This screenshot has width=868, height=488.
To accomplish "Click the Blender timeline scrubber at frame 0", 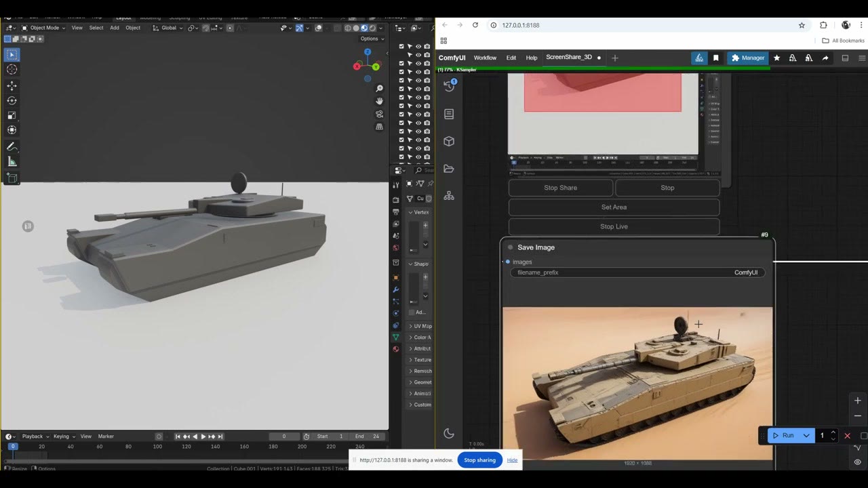I will (x=12, y=446).
